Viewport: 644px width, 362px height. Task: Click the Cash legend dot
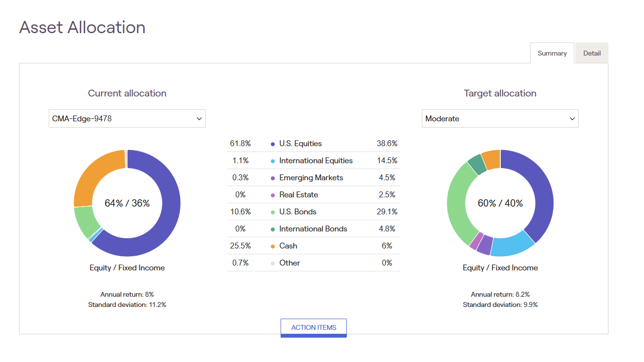point(273,247)
